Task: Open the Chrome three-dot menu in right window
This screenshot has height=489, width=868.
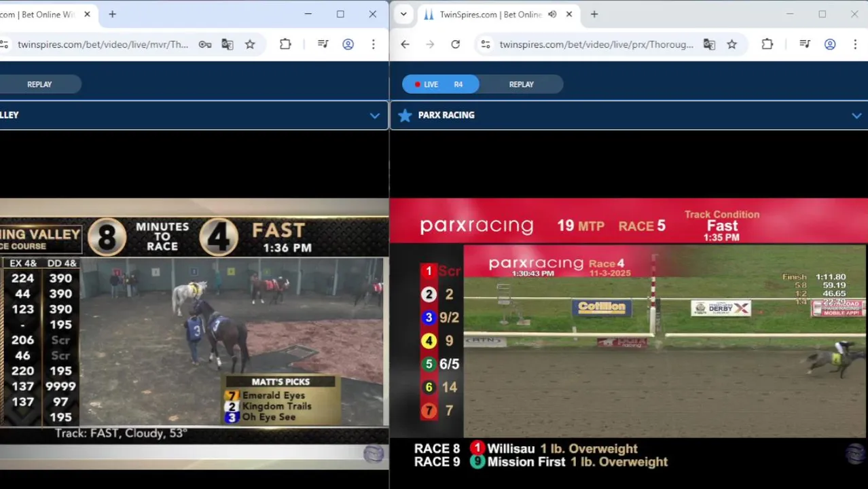Action: coord(854,44)
